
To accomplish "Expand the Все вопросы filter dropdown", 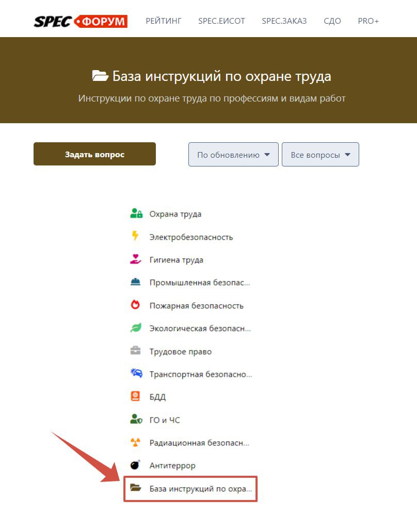I will [320, 154].
